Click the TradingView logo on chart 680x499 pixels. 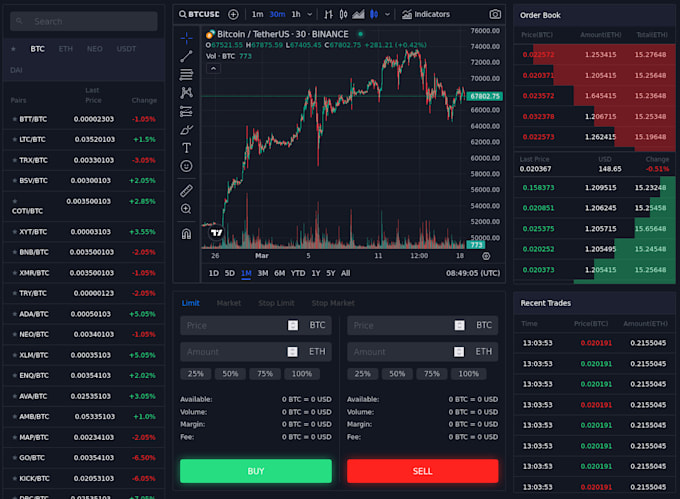(216, 233)
